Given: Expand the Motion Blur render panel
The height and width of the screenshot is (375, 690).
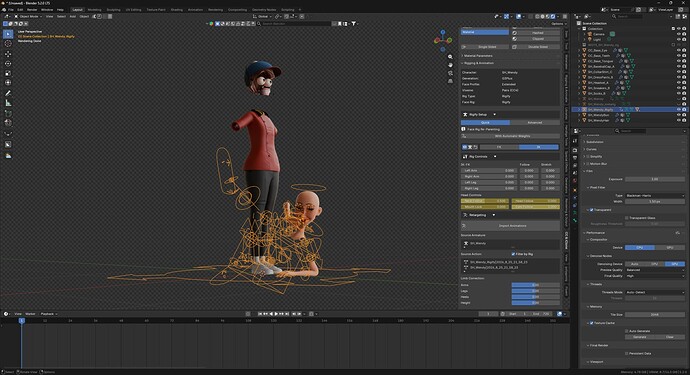Looking at the screenshot, I should click(x=597, y=164).
